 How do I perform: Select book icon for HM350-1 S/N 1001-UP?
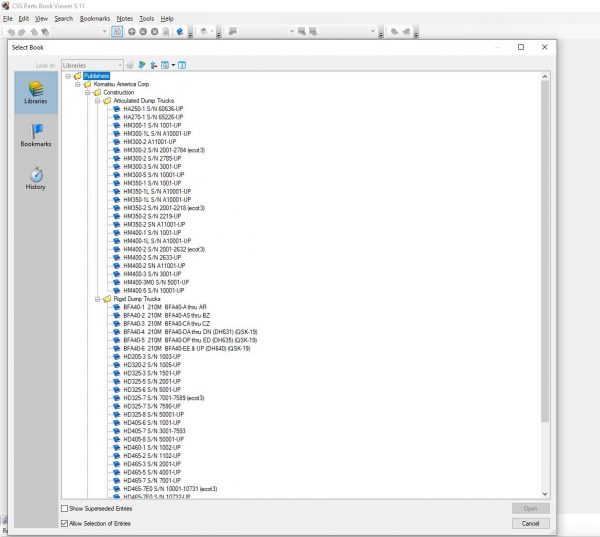tap(116, 183)
